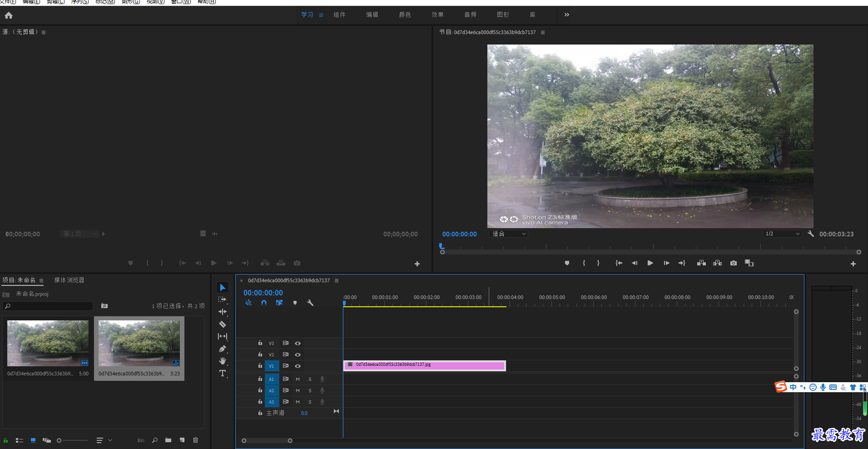Open Program Monitor settings wrench
Viewport: 868px width, 449px height.
811,234
